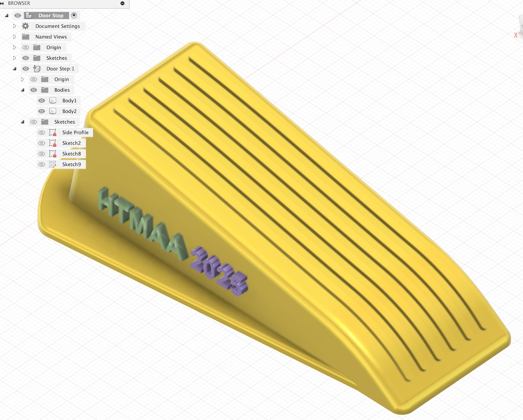Viewport: 523px width, 420px height.
Task: Collapse the Browser panel with the minus icon
Action: [123, 3]
